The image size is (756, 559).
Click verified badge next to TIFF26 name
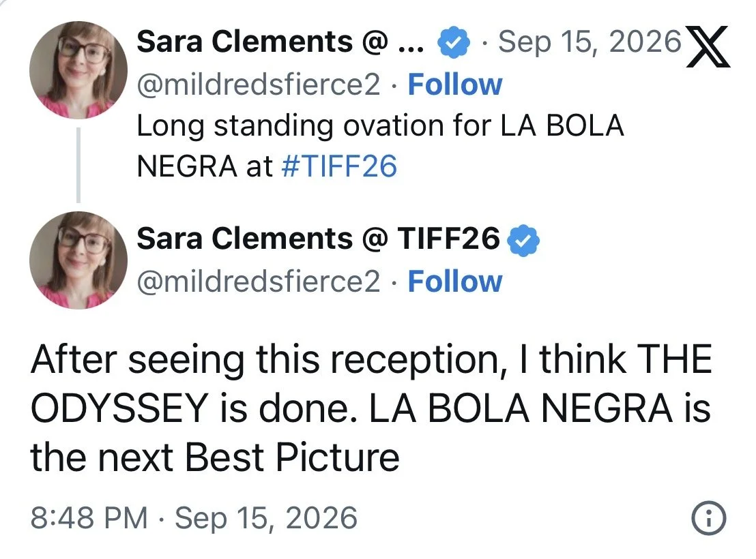523,241
